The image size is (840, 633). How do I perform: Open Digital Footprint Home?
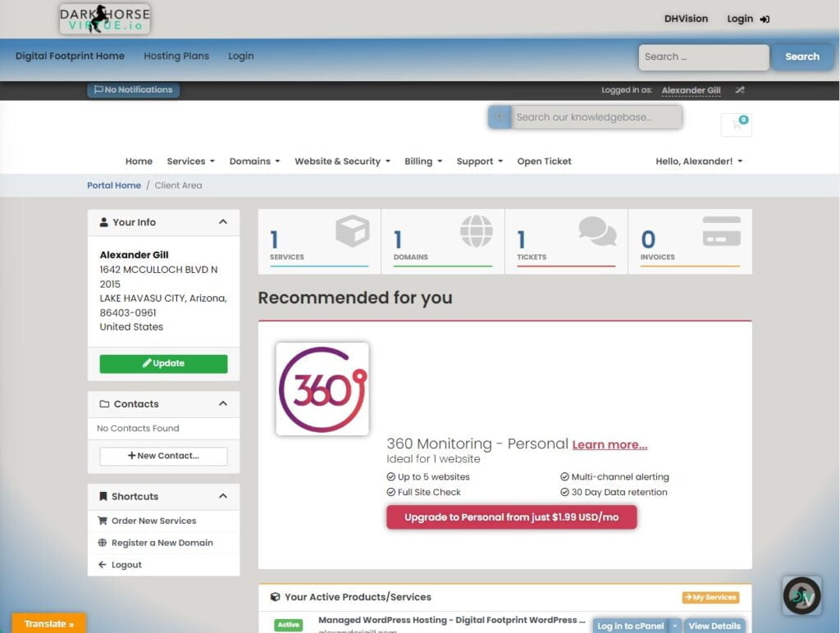[x=70, y=56]
